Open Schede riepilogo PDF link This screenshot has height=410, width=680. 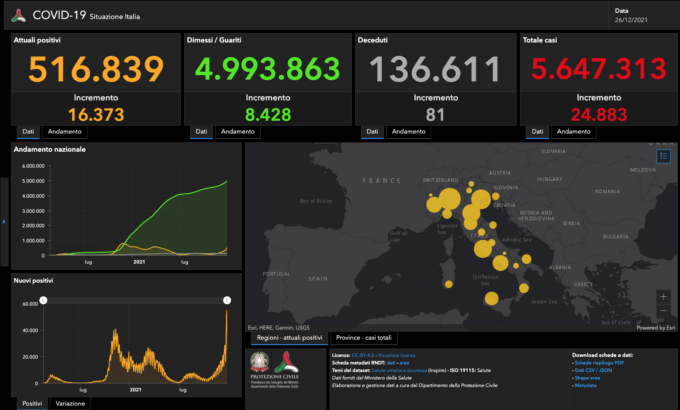(x=598, y=362)
